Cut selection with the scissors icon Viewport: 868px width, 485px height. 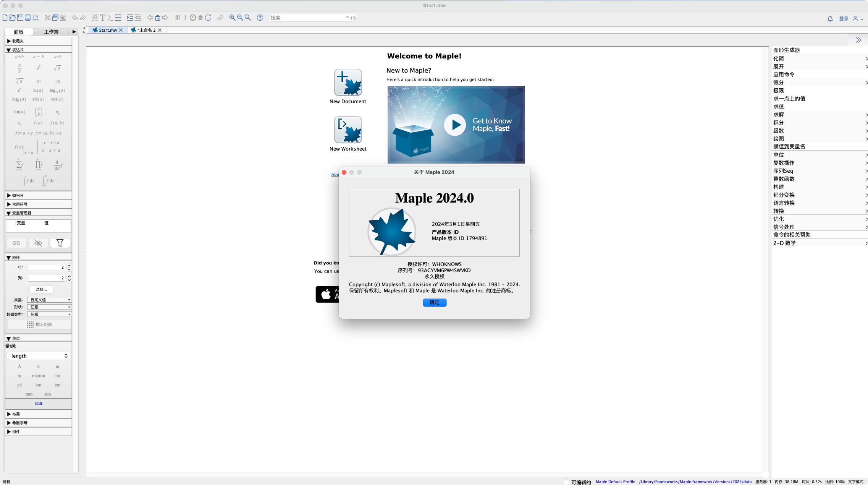pyautogui.click(x=47, y=18)
